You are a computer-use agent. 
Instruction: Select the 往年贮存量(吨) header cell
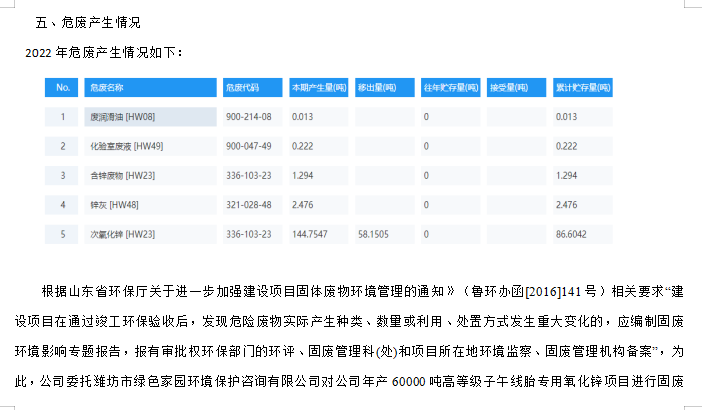tap(447, 88)
